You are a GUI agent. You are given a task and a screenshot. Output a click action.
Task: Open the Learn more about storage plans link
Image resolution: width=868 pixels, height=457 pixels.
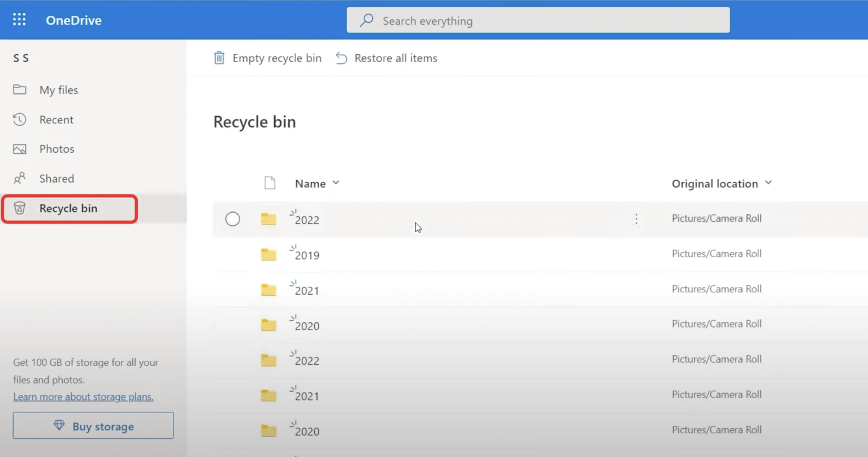pos(83,396)
